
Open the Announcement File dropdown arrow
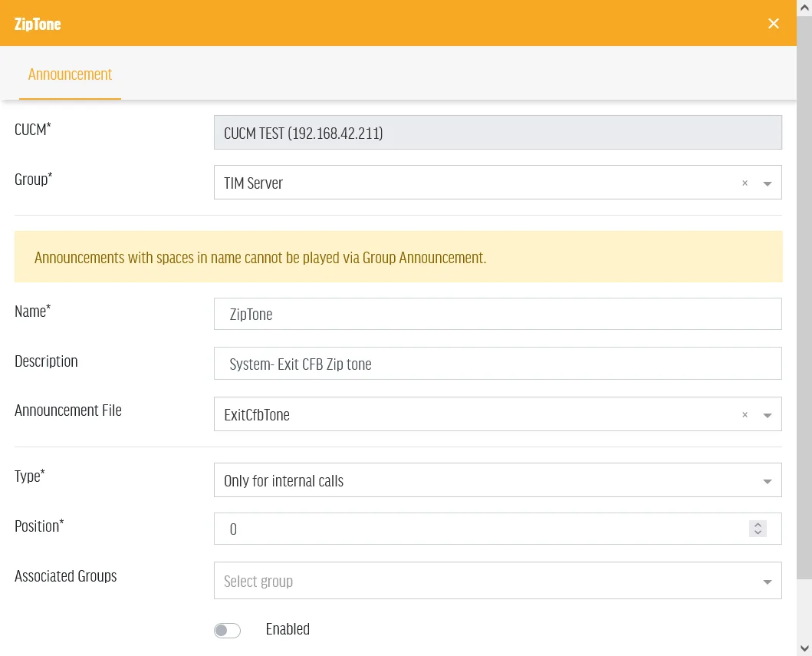768,415
